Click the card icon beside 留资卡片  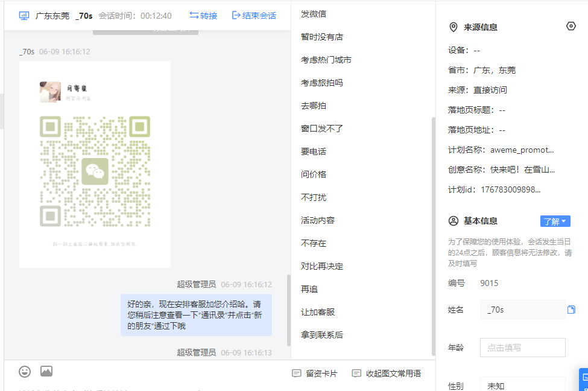point(296,374)
